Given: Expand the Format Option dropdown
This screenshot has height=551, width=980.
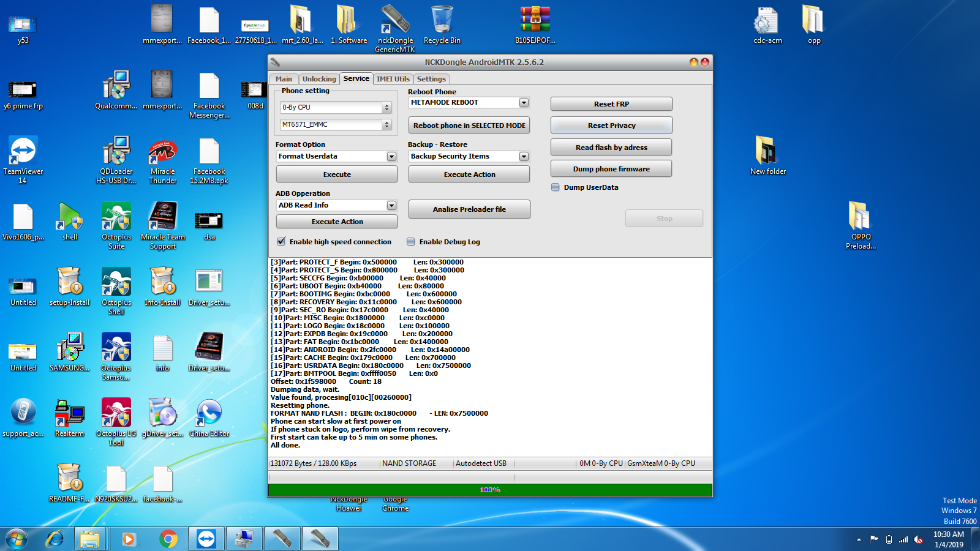Looking at the screenshot, I should click(391, 157).
